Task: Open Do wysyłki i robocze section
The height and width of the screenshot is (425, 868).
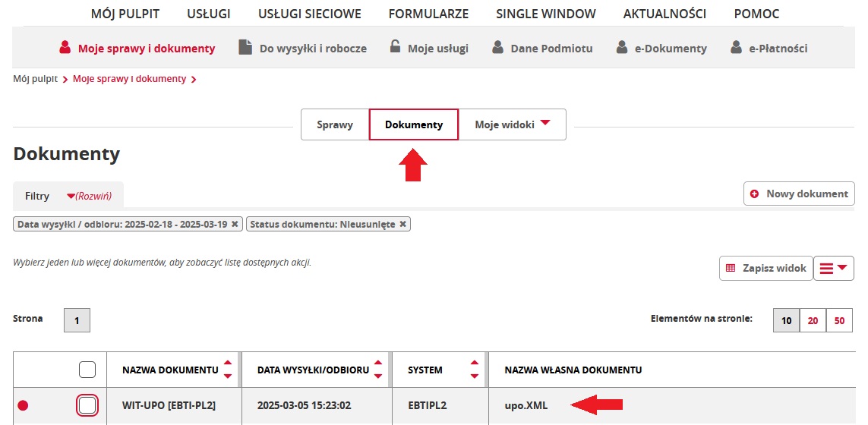Action: (x=313, y=49)
